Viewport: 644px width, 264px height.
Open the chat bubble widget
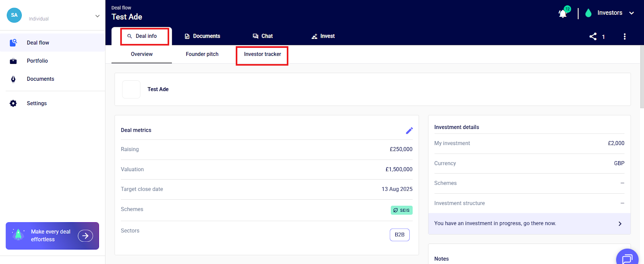(627, 258)
